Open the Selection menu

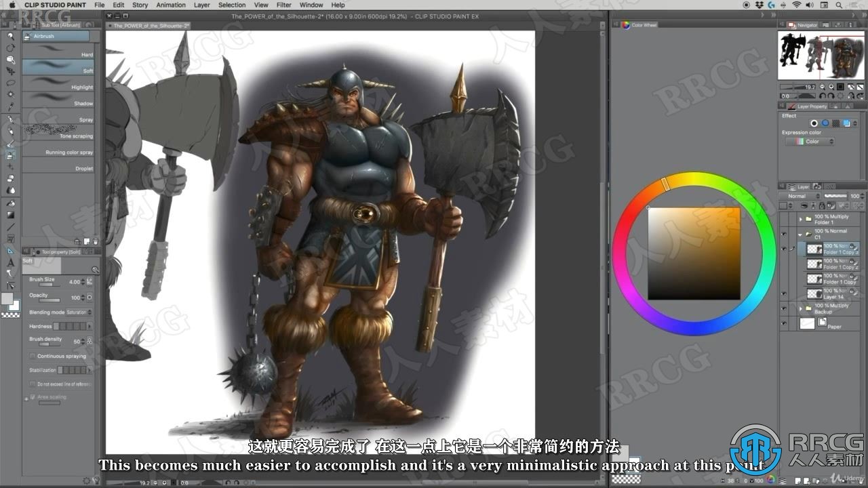[x=232, y=5]
